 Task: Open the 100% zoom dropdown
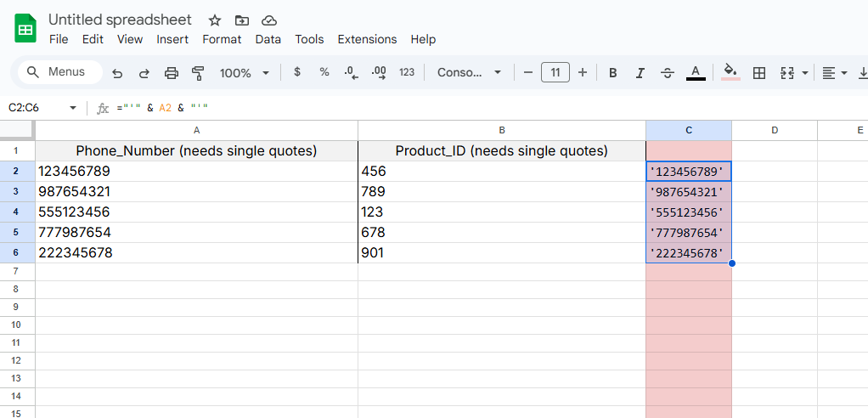(x=244, y=73)
